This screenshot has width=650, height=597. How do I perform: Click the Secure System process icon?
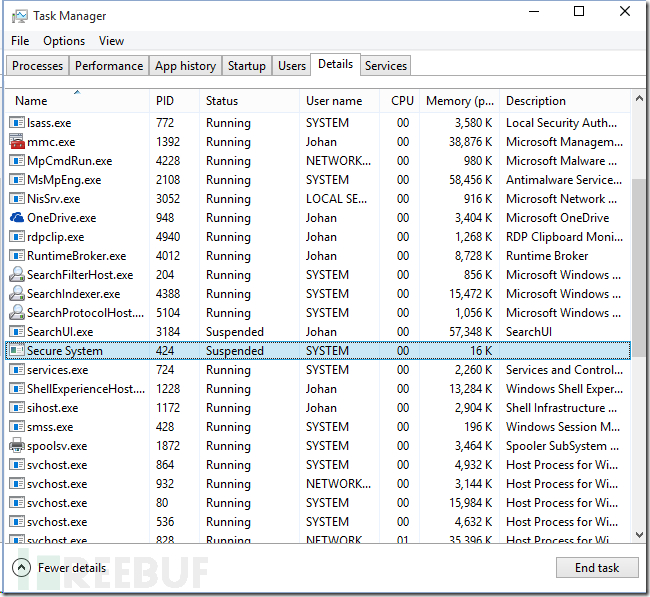click(17, 350)
